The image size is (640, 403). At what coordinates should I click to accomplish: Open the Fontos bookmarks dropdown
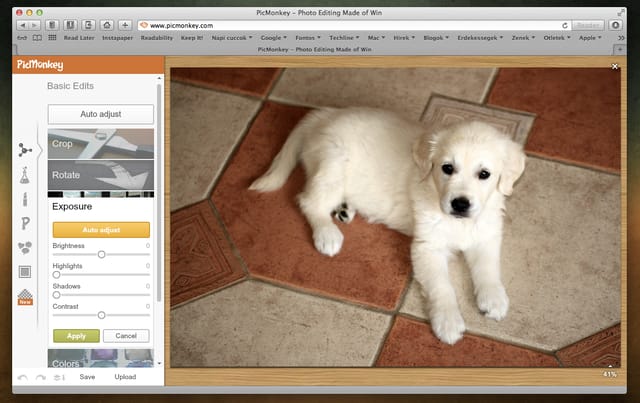coord(308,38)
